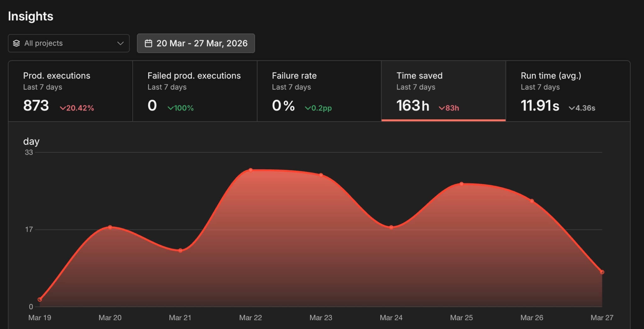Click the red arrow beside 83h
Viewport: 644px width, 329px height.
click(441, 108)
